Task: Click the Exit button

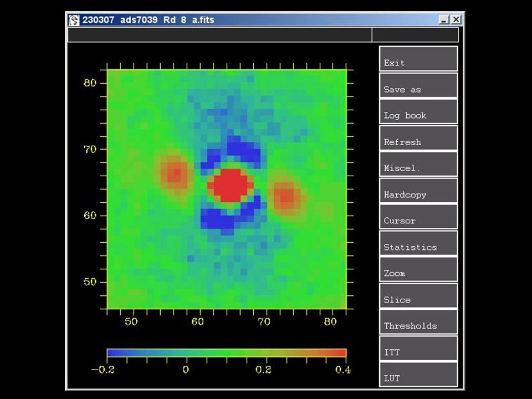Action: tap(418, 59)
